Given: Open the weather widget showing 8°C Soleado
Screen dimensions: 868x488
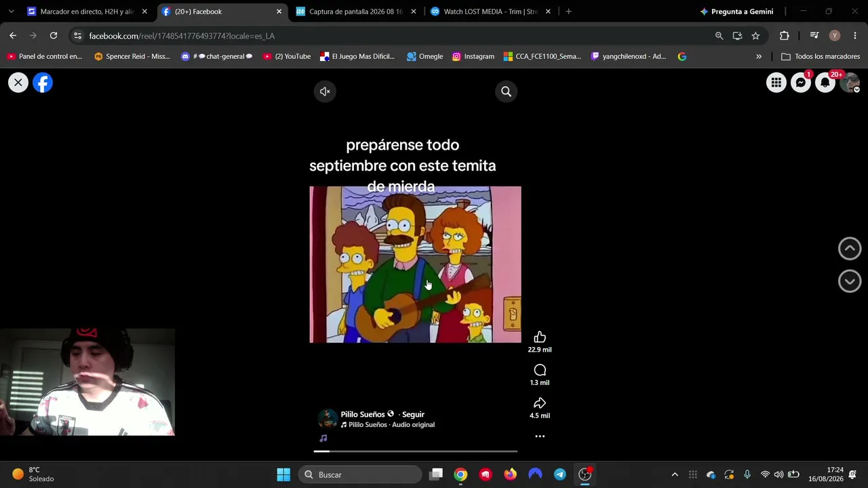Looking at the screenshot, I should coord(34,474).
